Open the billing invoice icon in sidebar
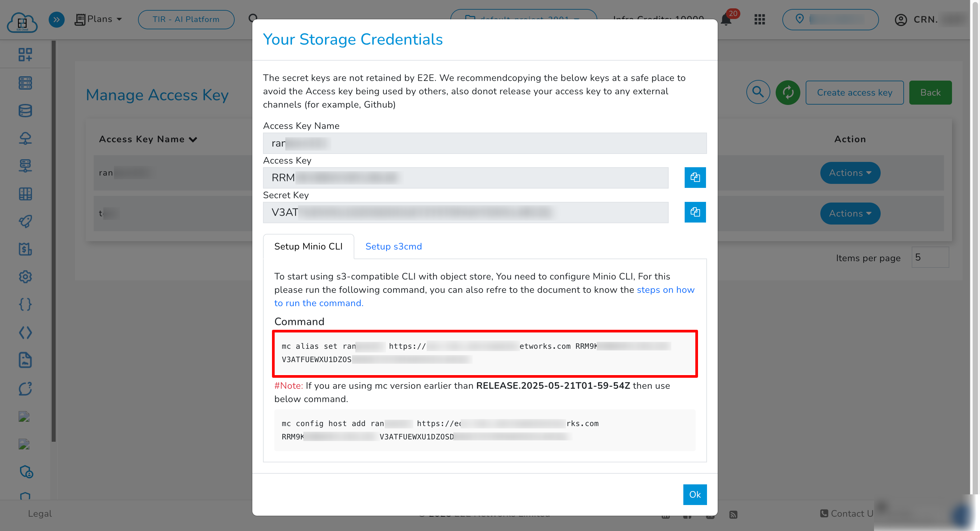Viewport: 980px width, 531px height. tap(25, 250)
